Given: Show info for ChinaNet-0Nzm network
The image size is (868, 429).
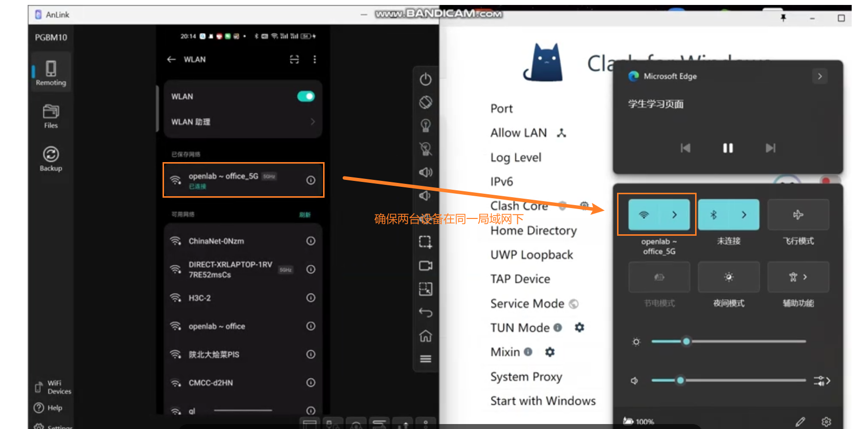Looking at the screenshot, I should click(x=311, y=241).
